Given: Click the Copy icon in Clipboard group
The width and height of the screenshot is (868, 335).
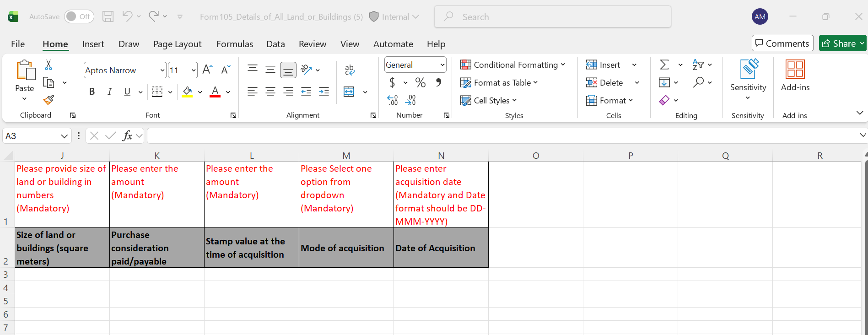Looking at the screenshot, I should [49, 82].
